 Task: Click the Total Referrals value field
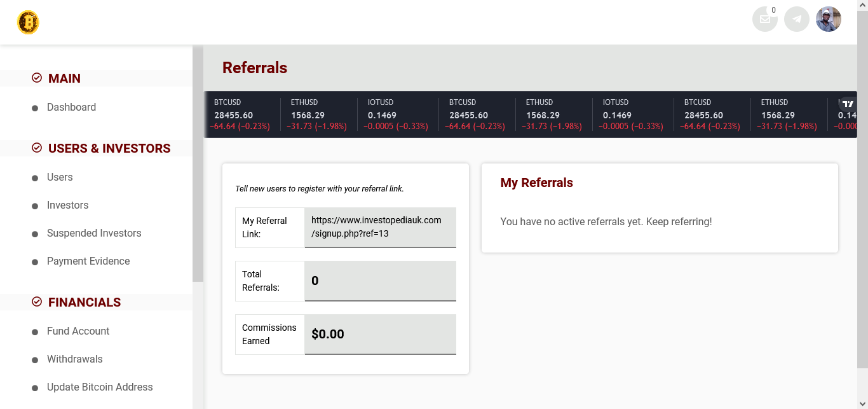[x=381, y=281]
